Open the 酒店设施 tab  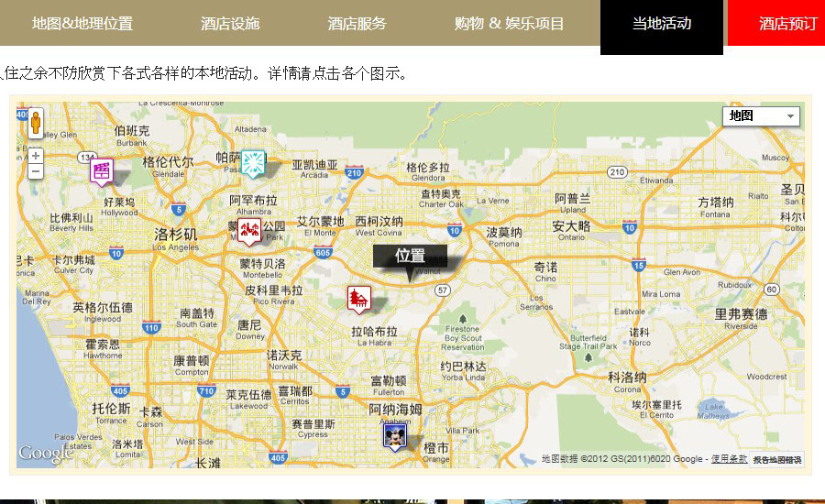point(230,23)
